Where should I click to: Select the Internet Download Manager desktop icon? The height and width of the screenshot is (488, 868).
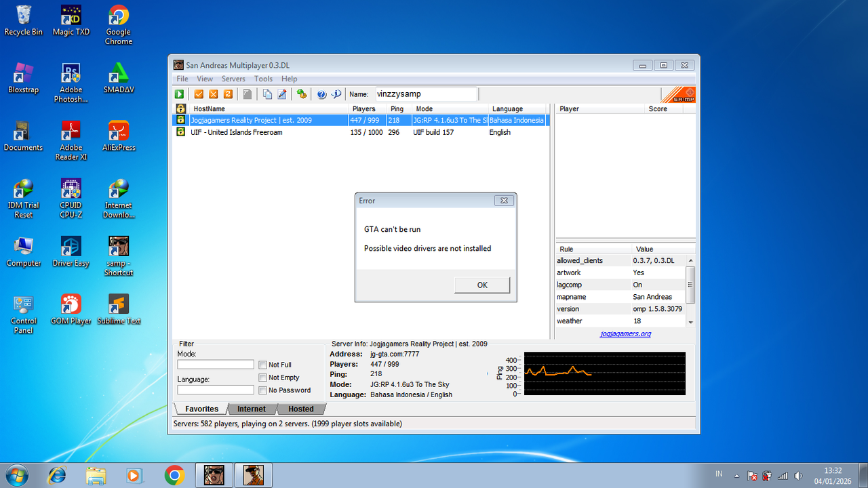coord(119,199)
